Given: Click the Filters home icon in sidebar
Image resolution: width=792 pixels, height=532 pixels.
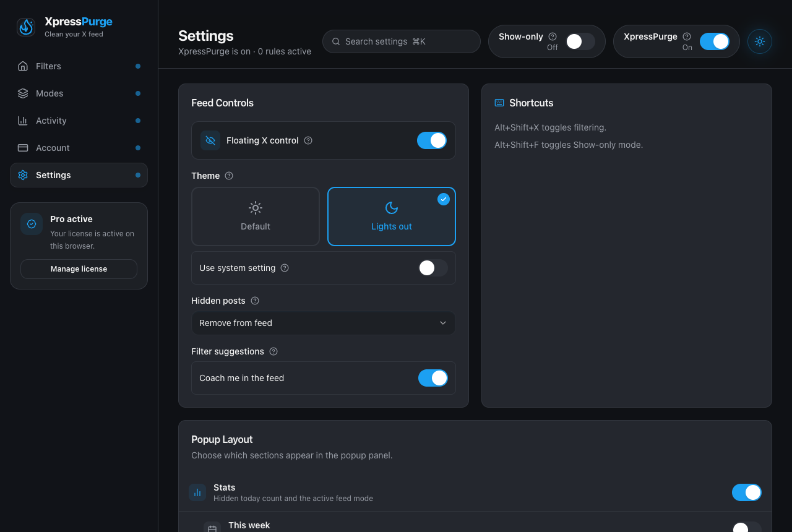Looking at the screenshot, I should 23,66.
